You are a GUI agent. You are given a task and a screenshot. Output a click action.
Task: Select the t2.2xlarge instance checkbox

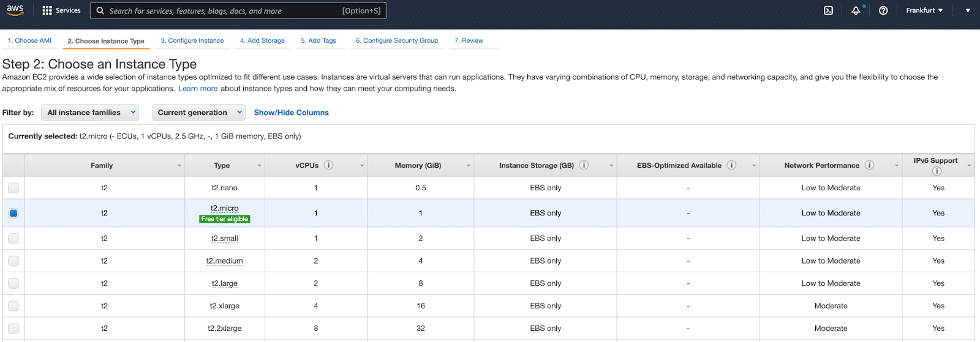click(x=13, y=329)
